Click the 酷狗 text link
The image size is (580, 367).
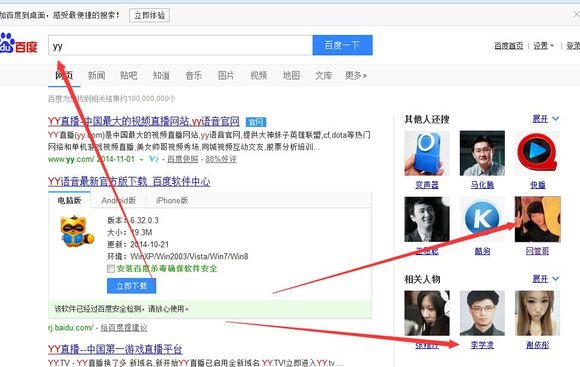(x=482, y=251)
